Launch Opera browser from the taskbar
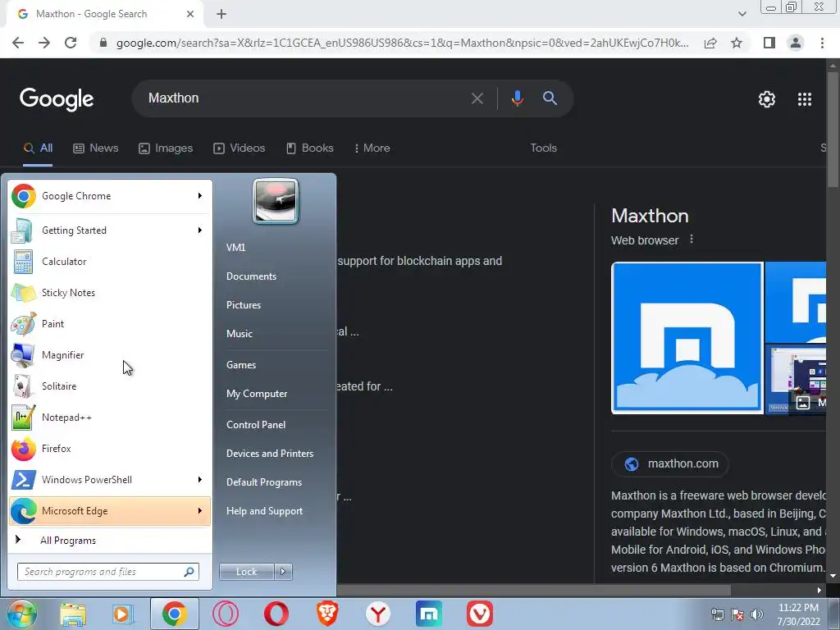The width and height of the screenshot is (840, 630). coord(276,614)
